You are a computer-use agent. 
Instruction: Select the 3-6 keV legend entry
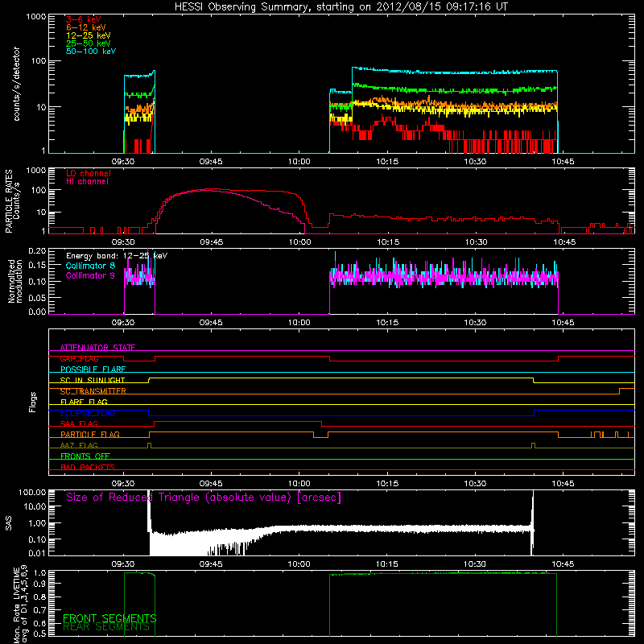tap(84, 19)
